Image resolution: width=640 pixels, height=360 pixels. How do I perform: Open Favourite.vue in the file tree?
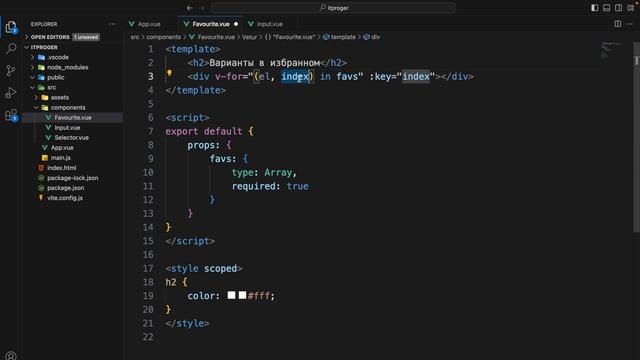(x=72, y=118)
